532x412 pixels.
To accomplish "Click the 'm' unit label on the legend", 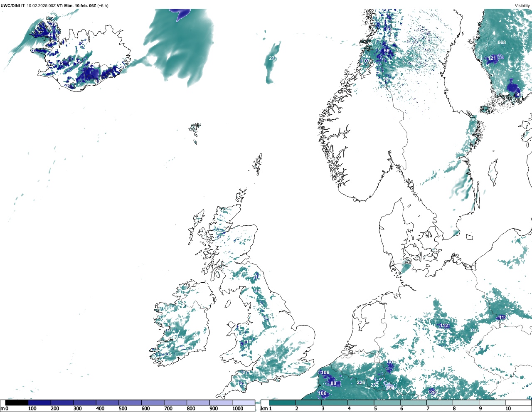I will coord(2,409).
